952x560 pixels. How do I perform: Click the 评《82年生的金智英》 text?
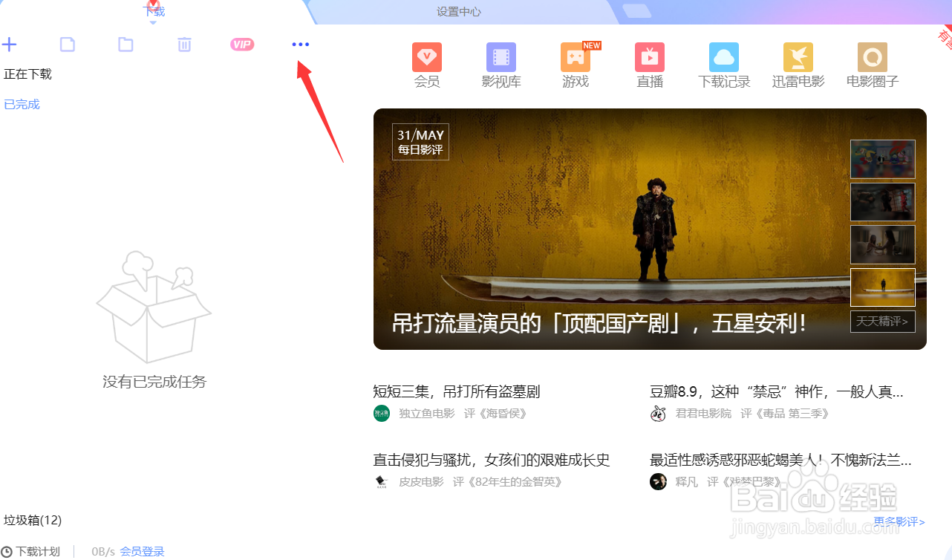(x=507, y=481)
